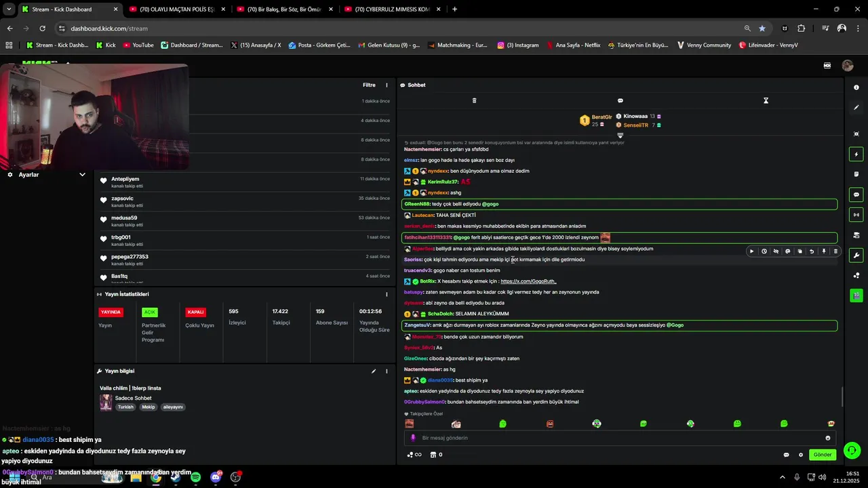This screenshot has height=488, width=868.
Task: Click the theater mode icon next to the profile avatar
Action: [x=827, y=66]
